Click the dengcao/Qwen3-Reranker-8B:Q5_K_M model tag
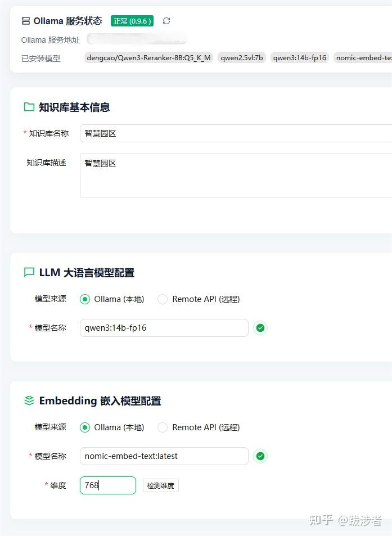392x536 pixels. (148, 57)
